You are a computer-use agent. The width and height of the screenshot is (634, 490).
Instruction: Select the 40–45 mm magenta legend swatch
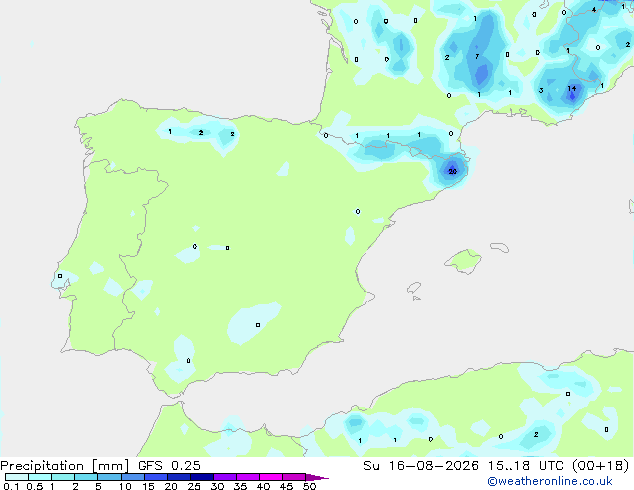[x=271, y=477]
